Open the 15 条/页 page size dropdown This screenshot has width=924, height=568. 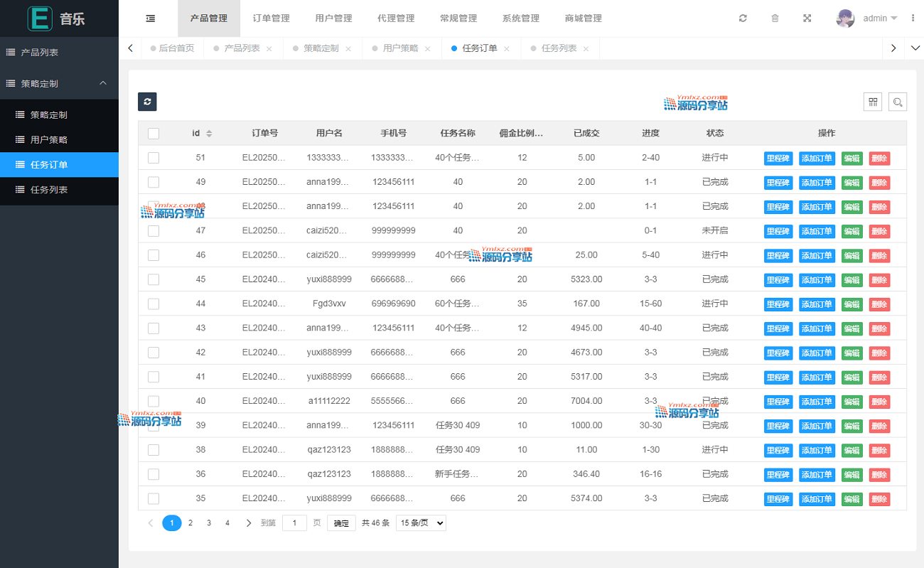tap(421, 523)
